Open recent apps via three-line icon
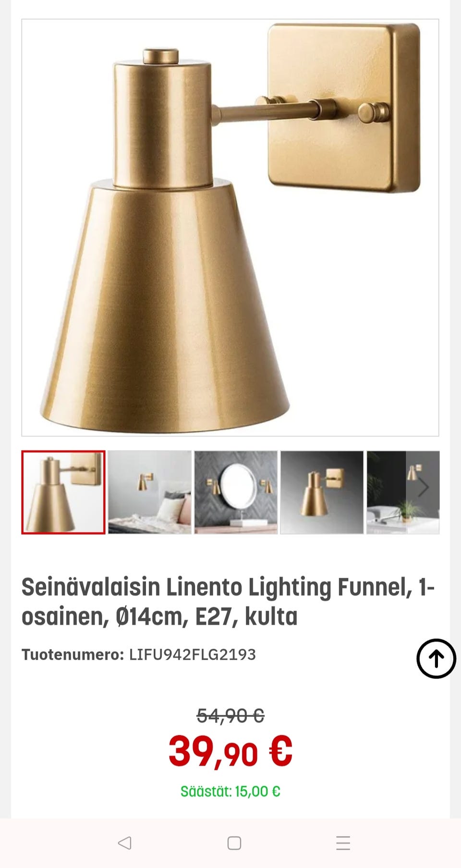This screenshot has width=461, height=868. [343, 843]
